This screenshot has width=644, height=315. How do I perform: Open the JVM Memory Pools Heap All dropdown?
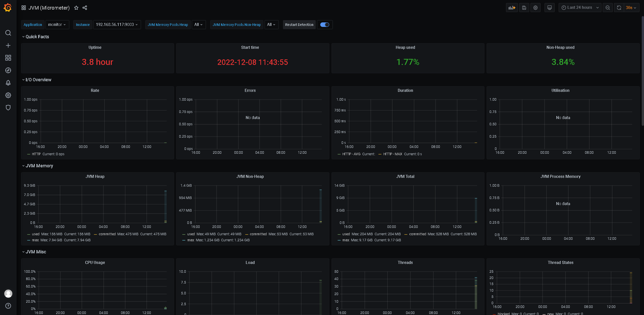tap(199, 25)
